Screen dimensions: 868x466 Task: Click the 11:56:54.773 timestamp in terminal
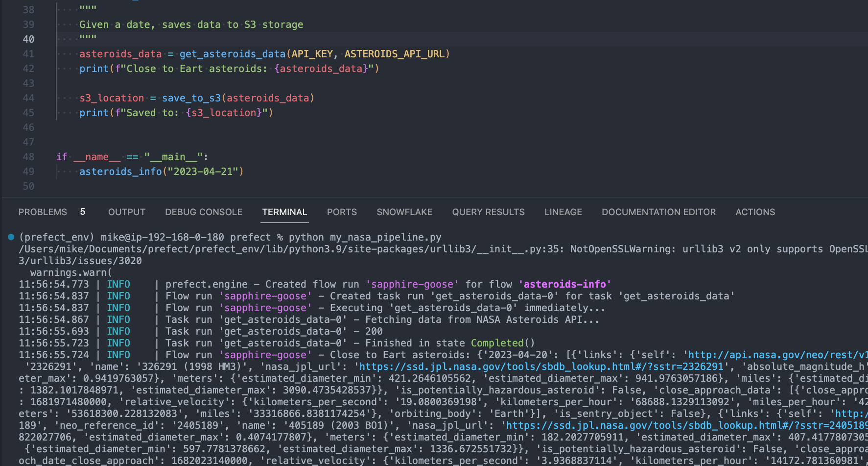(x=54, y=284)
